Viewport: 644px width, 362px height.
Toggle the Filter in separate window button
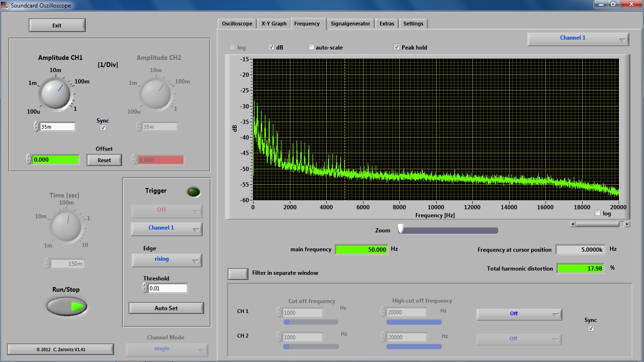coord(238,273)
